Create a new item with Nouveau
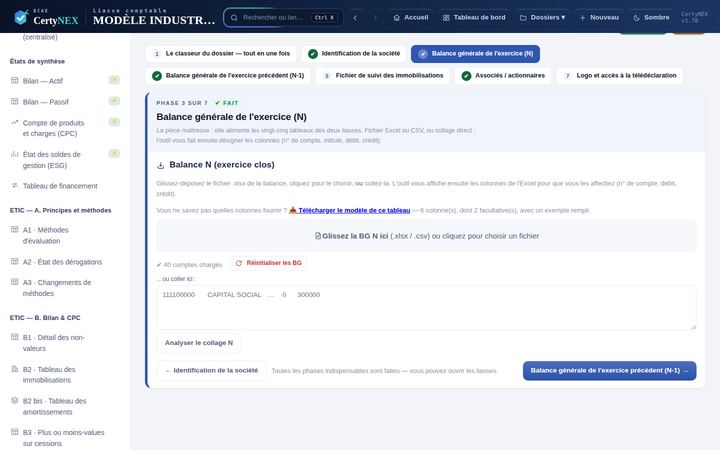The image size is (720, 450). (x=599, y=17)
